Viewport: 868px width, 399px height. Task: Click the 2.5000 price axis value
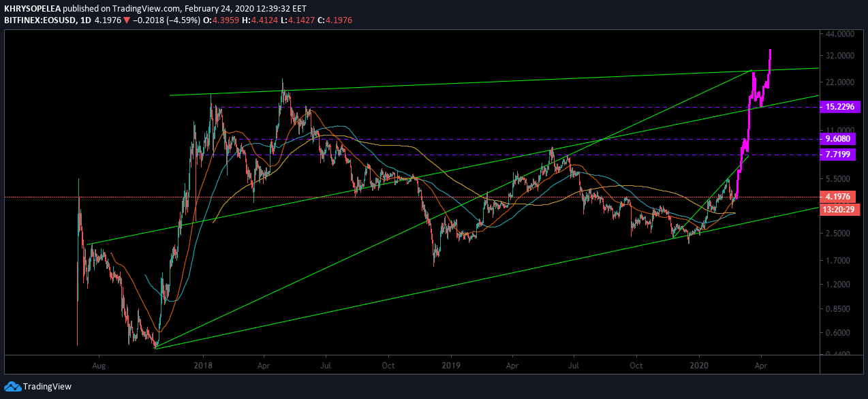[839, 233]
